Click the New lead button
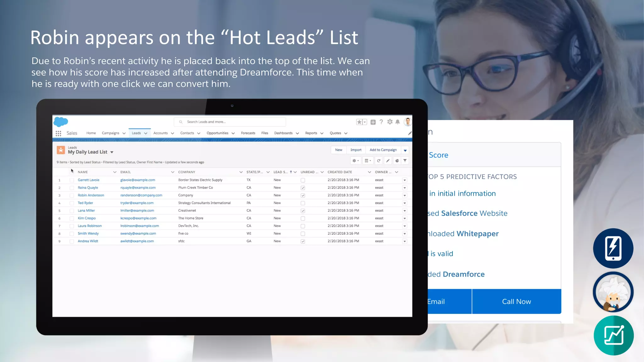 [x=339, y=150]
